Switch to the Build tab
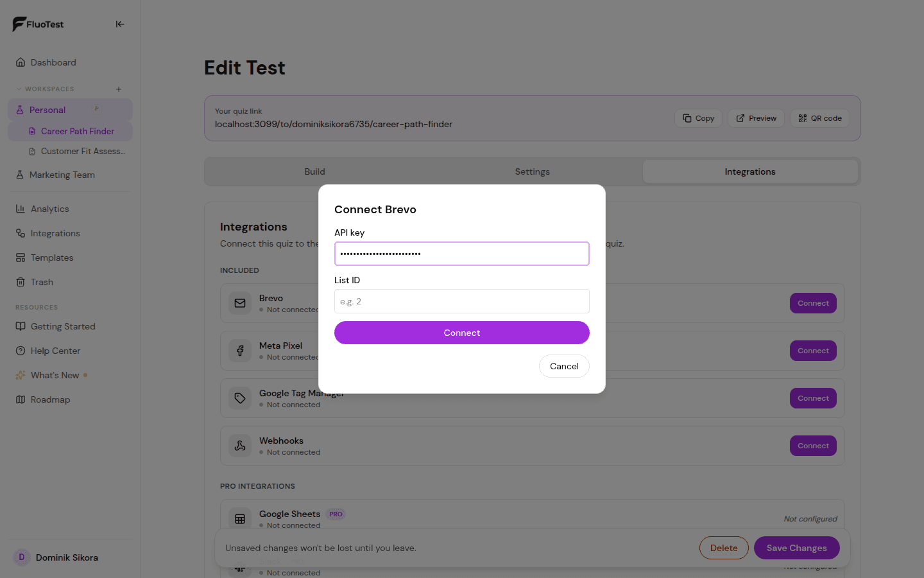924x578 pixels. (x=314, y=171)
